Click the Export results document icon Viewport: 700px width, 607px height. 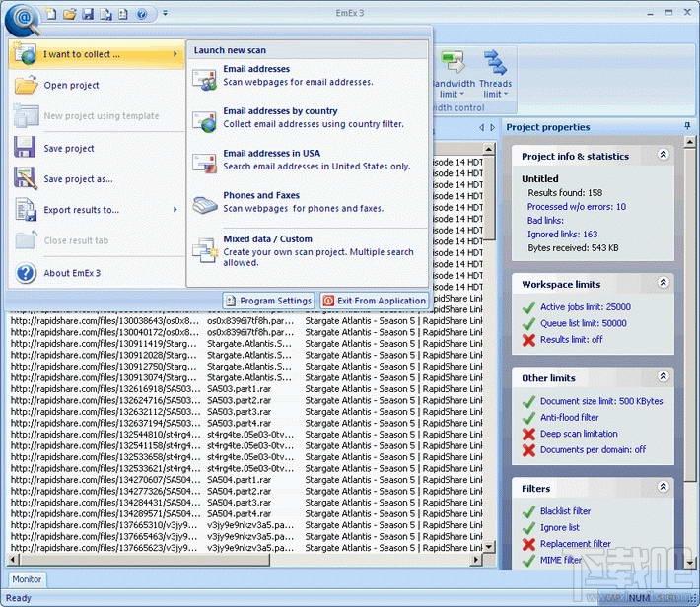[26, 209]
